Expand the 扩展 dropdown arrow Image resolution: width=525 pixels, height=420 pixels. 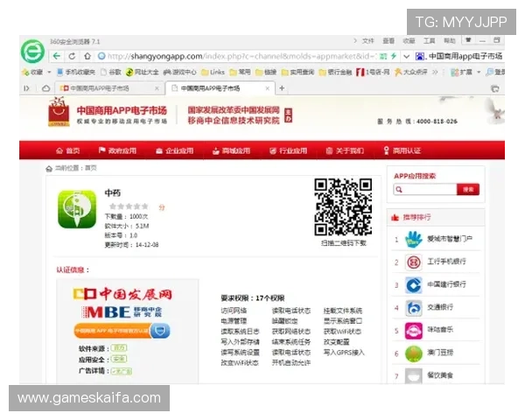point(479,72)
